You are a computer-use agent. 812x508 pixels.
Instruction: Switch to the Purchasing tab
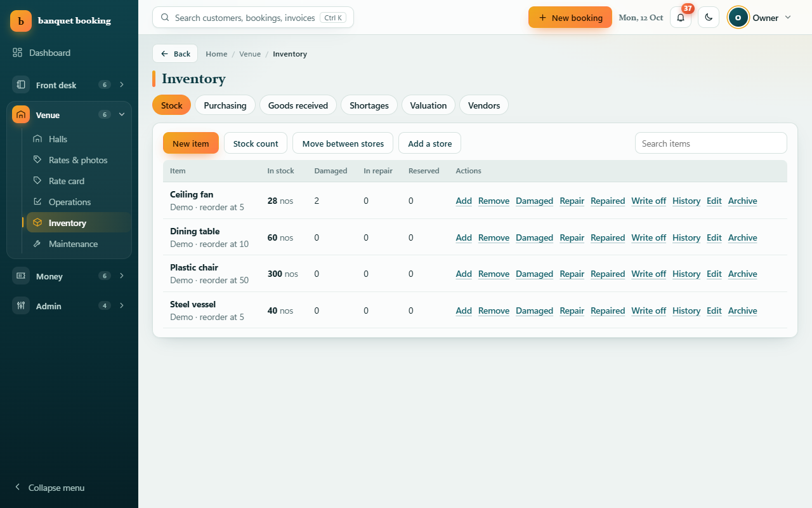pyautogui.click(x=225, y=105)
